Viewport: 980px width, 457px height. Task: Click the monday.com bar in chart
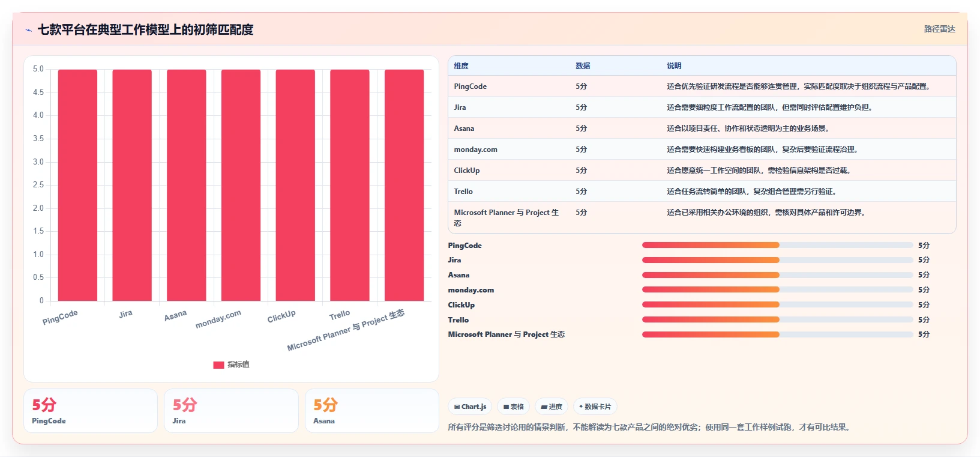pyautogui.click(x=241, y=185)
